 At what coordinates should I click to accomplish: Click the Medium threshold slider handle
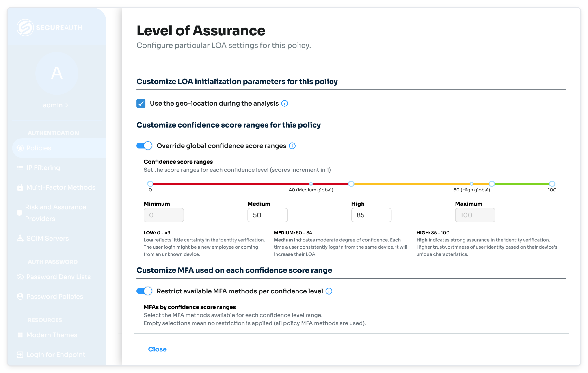click(351, 184)
